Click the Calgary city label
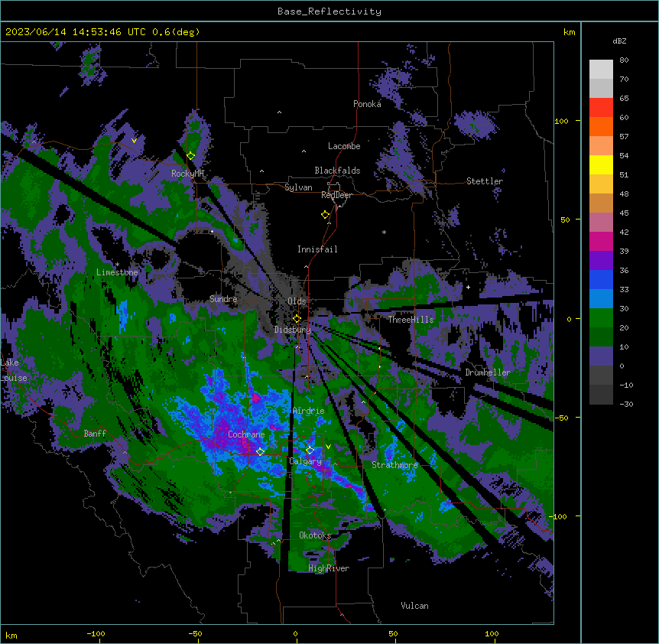This screenshot has height=644, width=659. [306, 461]
